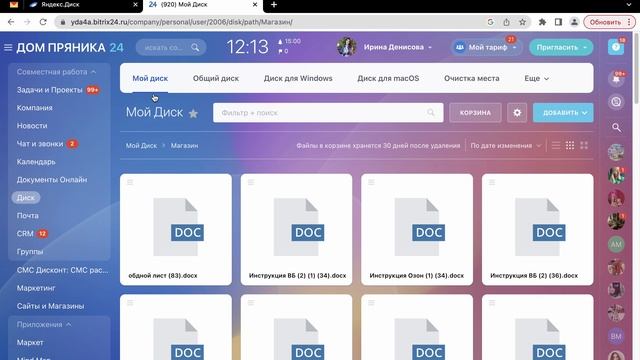640x360 pixels.
Task: Open the browser profile icon
Action: [574, 22]
